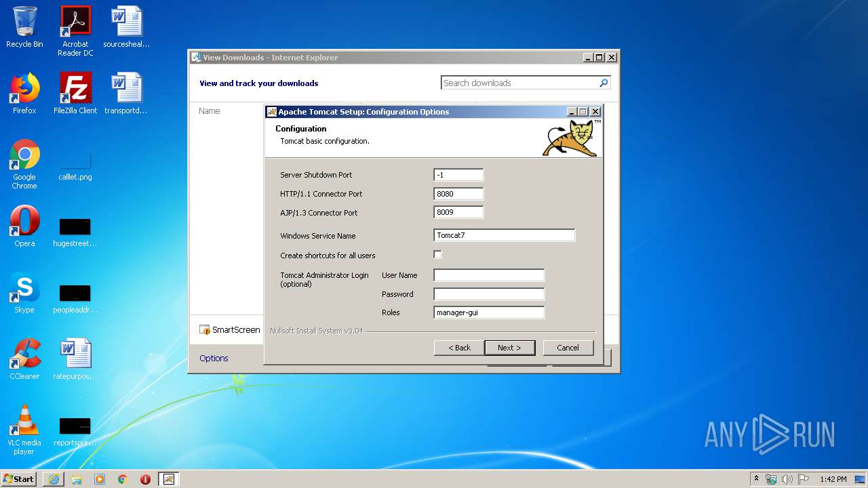Click the Windows Service Name field

pyautogui.click(x=504, y=235)
